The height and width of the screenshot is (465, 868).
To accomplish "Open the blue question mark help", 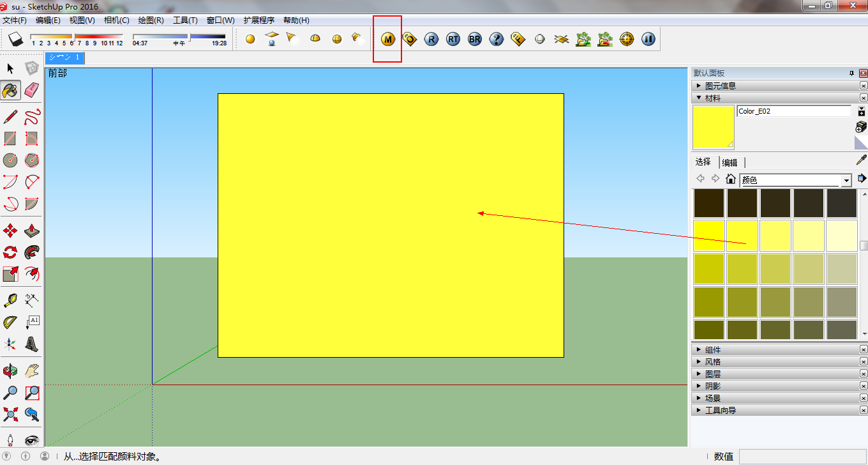I will tap(497, 39).
